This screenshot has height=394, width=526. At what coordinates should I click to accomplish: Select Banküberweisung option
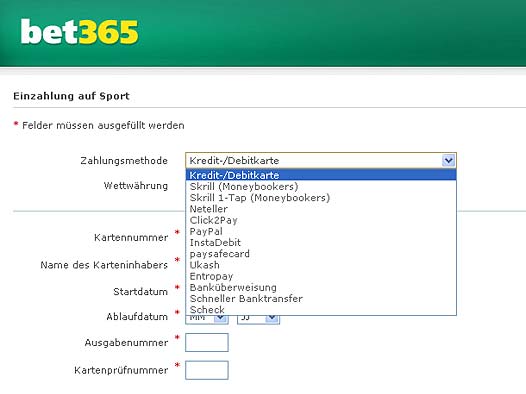(321, 287)
